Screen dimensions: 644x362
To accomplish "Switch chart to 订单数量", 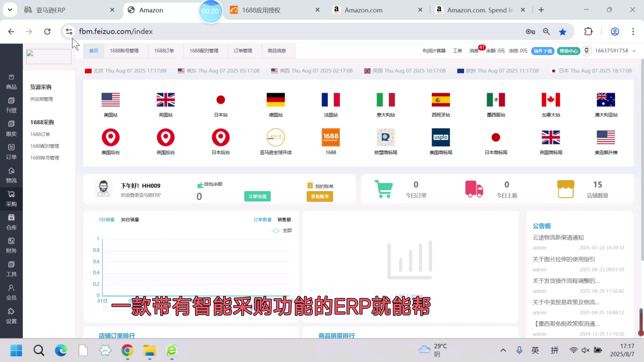I will pyautogui.click(x=262, y=220).
